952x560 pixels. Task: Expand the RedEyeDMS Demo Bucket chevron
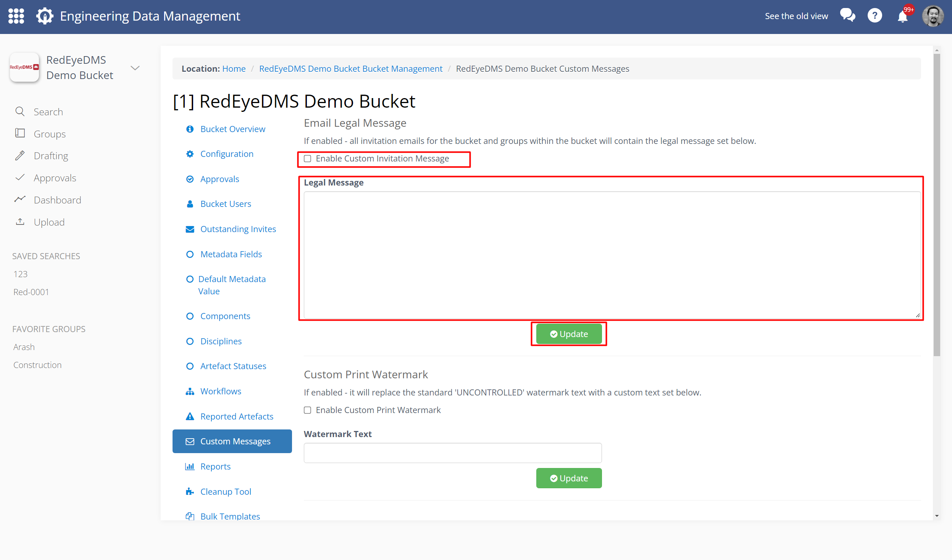click(135, 68)
